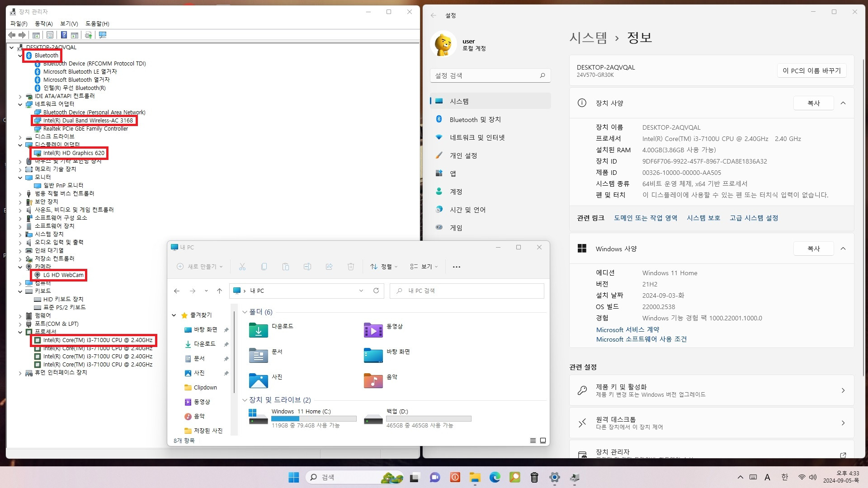
Task: Select 네트워크 및 인터넷 in Settings sidebar
Action: tap(491, 137)
